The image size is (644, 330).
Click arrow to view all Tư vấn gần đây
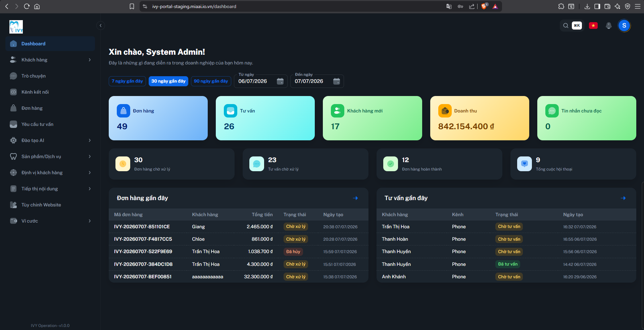point(623,198)
